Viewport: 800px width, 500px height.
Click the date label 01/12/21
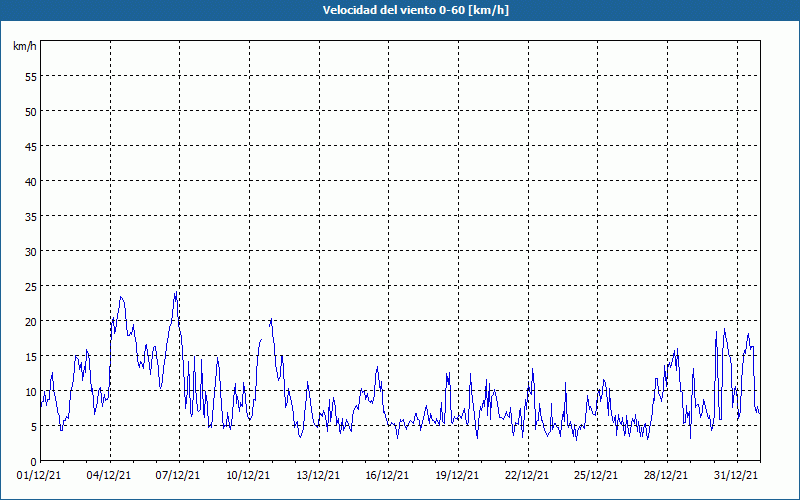(39, 476)
